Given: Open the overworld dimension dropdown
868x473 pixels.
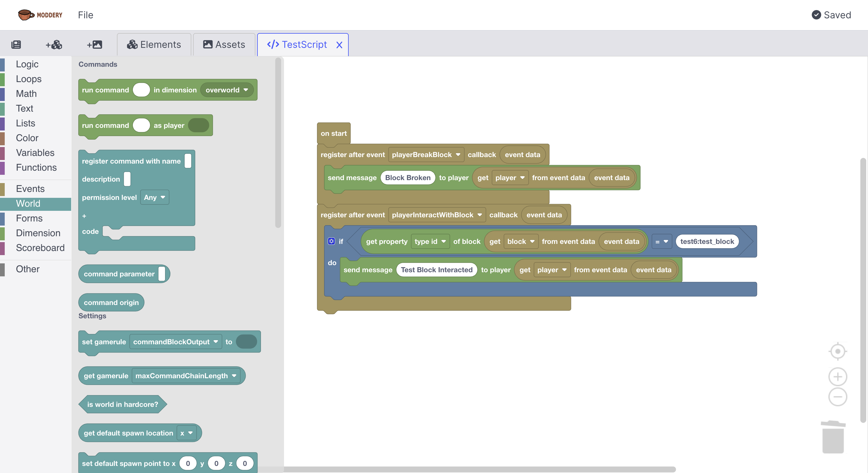Looking at the screenshot, I should coord(227,90).
